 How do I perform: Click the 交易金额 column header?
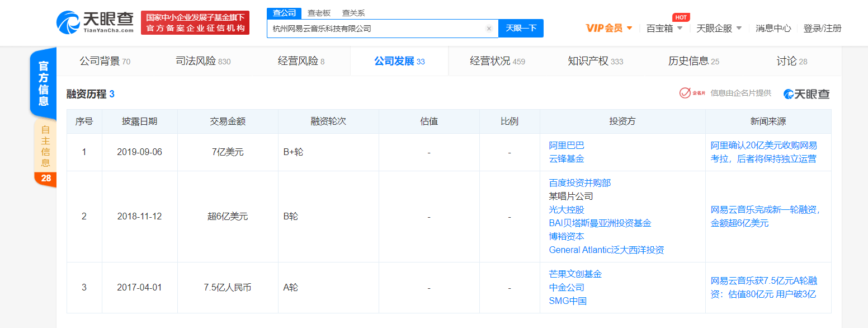tap(228, 121)
